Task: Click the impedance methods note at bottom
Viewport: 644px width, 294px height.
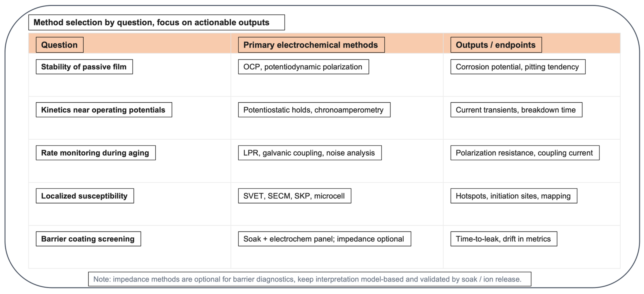Action: 309,279
